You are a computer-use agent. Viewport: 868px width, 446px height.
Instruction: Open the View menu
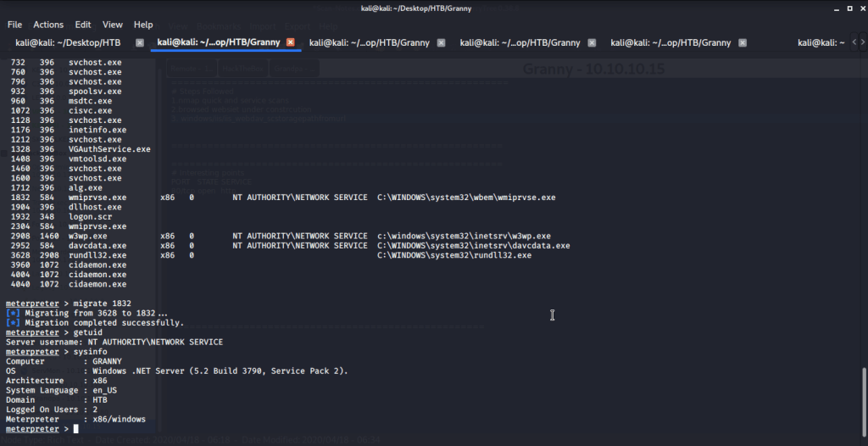point(113,25)
